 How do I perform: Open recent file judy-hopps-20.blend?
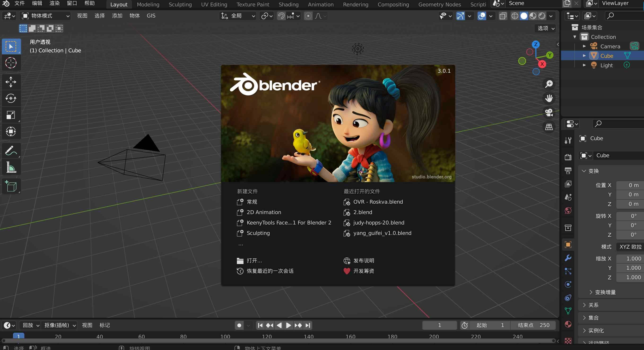tap(379, 223)
